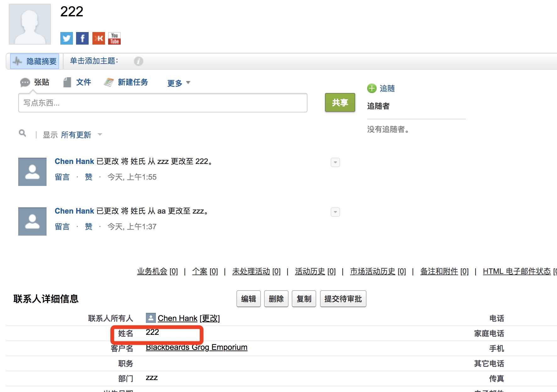Like 赞 the 上午1:37 post
The width and height of the screenshot is (557, 392).
coord(89,227)
